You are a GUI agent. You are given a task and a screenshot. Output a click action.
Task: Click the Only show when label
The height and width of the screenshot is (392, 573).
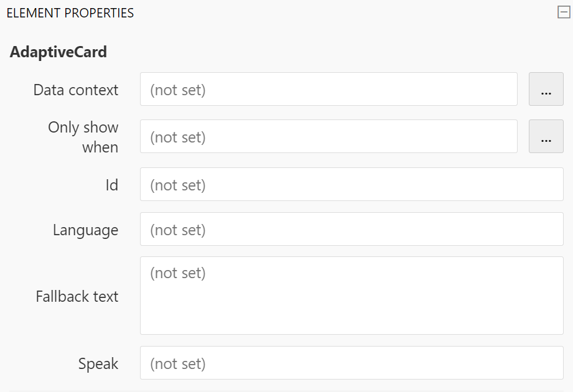coord(83,137)
